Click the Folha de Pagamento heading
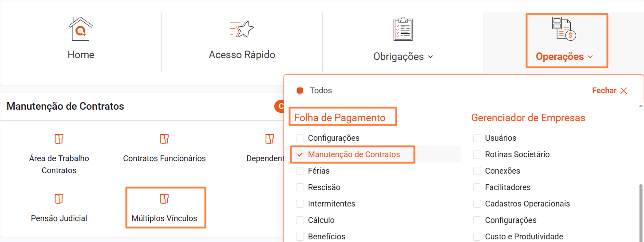 (340, 118)
